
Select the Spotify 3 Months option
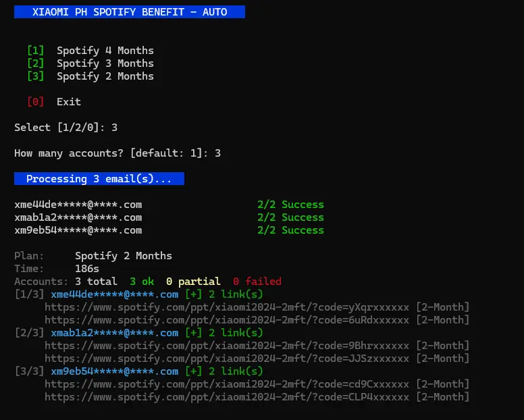tap(105, 63)
